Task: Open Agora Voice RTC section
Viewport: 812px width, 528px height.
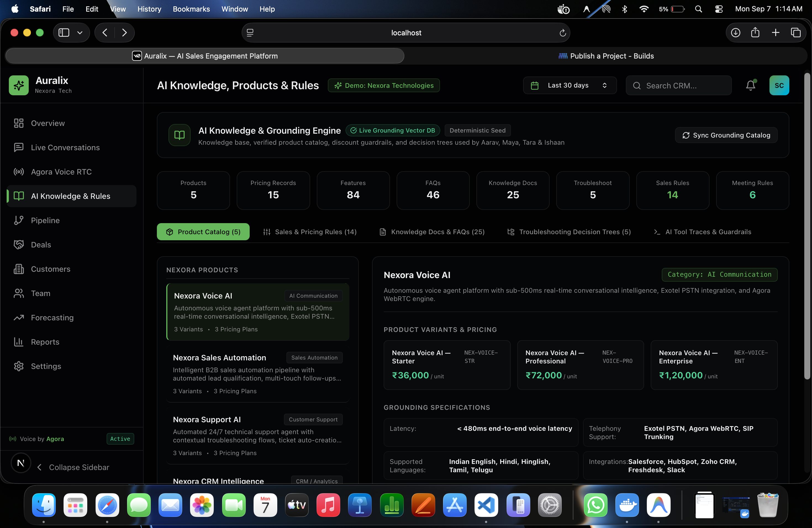Action: [72, 171]
